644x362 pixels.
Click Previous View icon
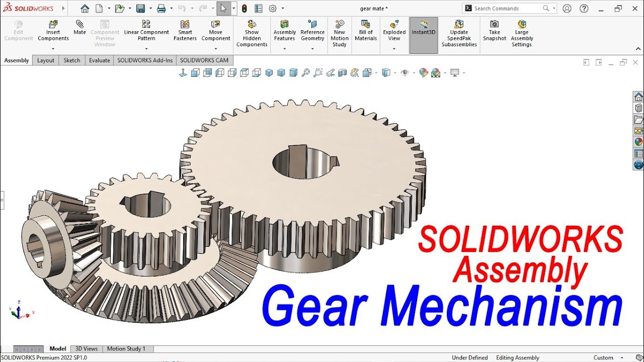click(330, 73)
